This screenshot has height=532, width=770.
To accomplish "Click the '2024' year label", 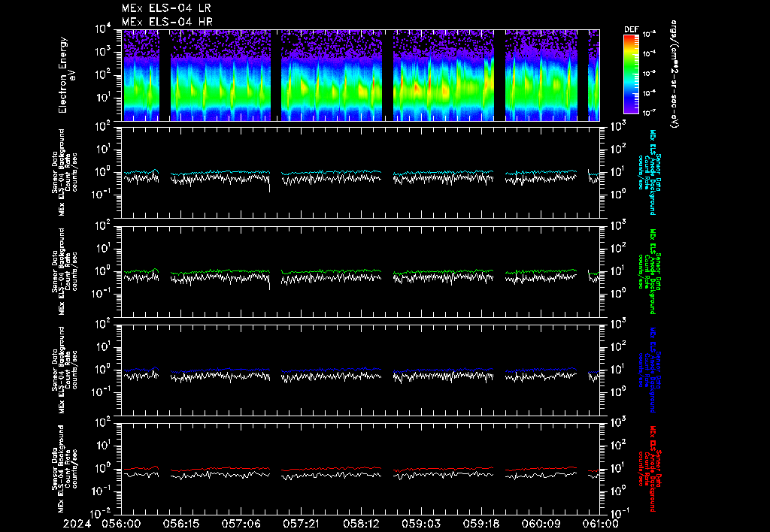I will [77, 524].
